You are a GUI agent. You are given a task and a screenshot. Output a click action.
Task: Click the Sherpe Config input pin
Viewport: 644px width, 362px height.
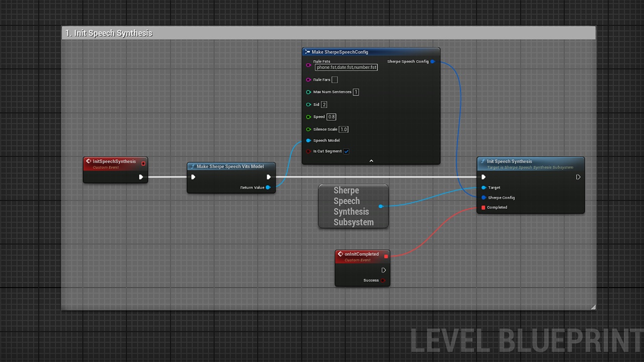coord(484,198)
